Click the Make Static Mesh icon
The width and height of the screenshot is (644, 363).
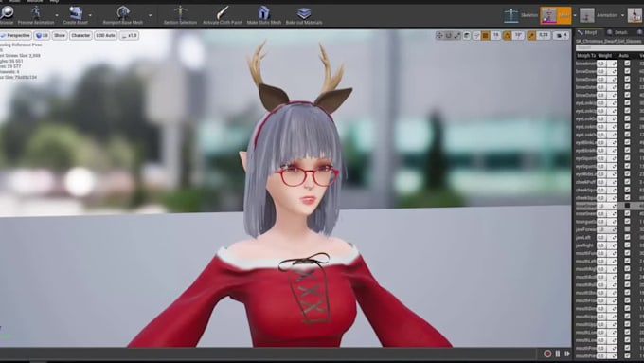coord(263,12)
